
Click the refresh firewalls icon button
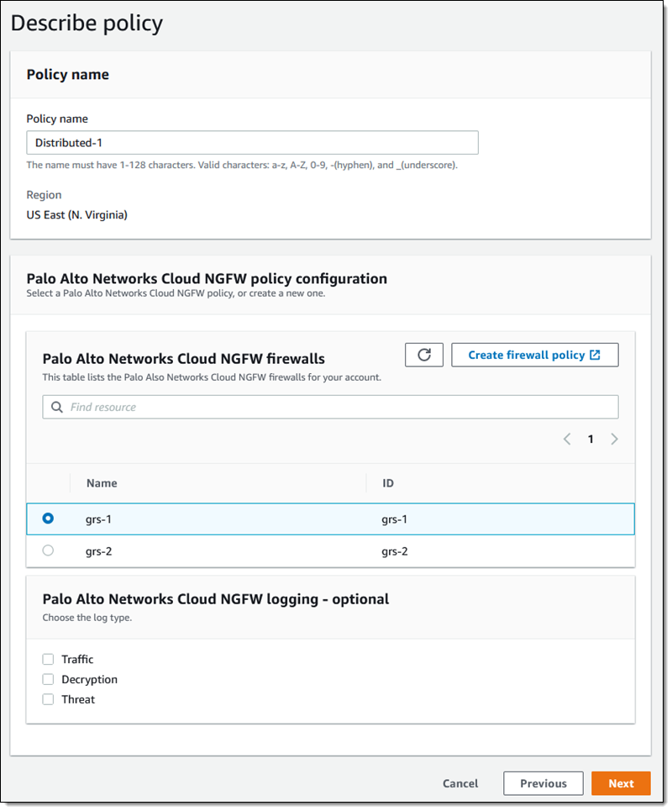(423, 355)
